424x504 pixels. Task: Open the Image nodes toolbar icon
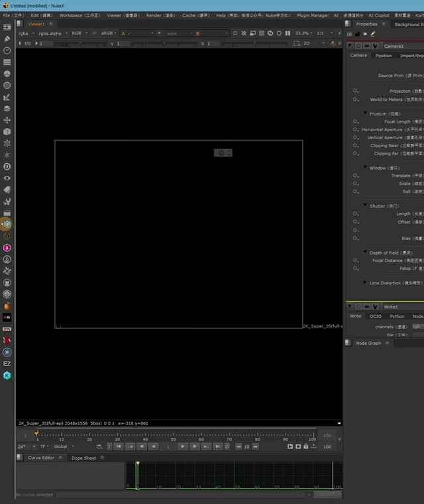point(7,27)
